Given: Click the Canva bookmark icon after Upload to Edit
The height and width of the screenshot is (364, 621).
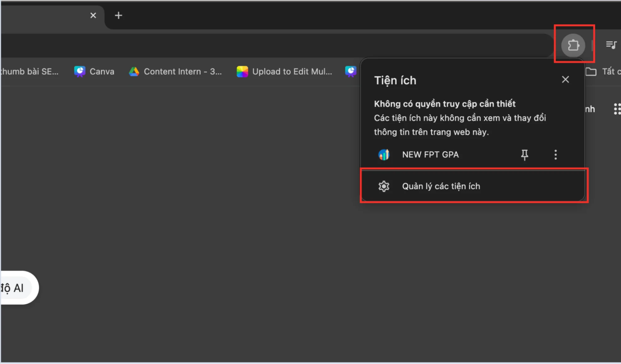Looking at the screenshot, I should pyautogui.click(x=350, y=72).
